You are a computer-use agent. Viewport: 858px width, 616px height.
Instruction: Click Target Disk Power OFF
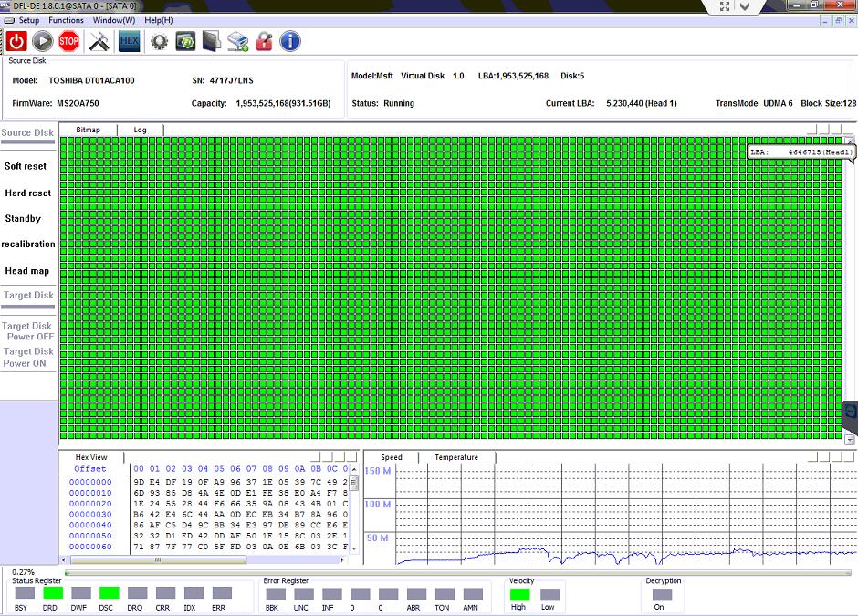tap(28, 331)
